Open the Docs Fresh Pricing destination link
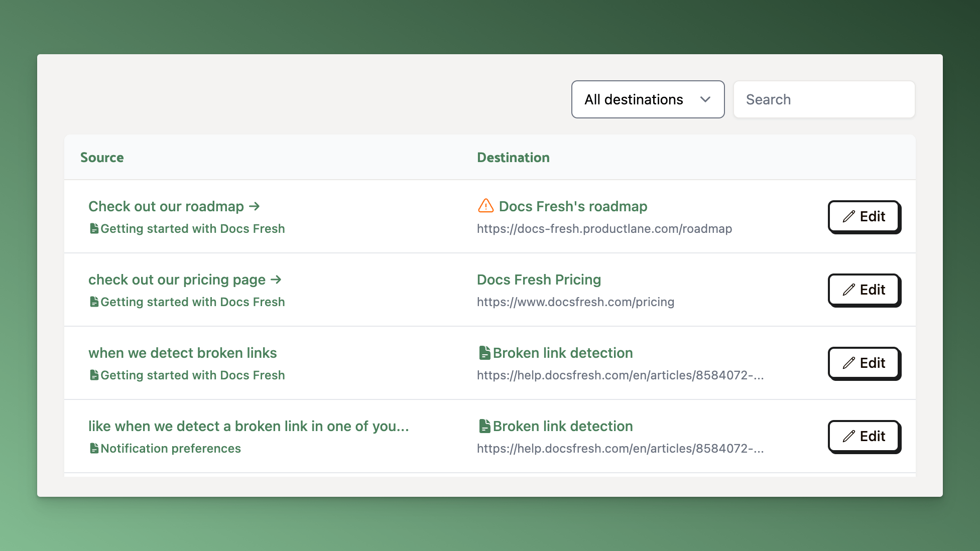Image resolution: width=980 pixels, height=551 pixels. [539, 280]
